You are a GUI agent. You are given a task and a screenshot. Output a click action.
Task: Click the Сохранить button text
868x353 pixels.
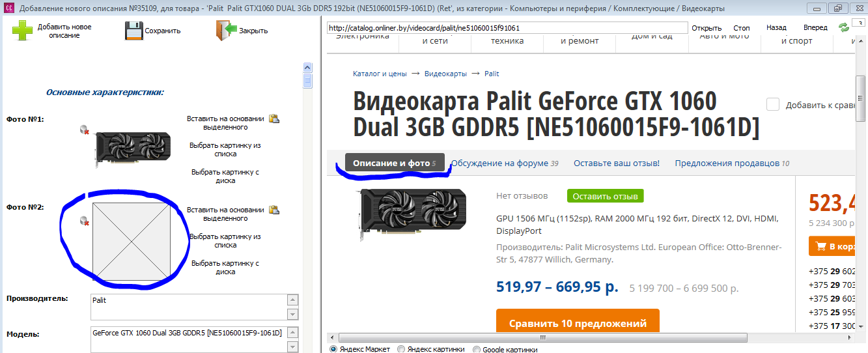[163, 31]
